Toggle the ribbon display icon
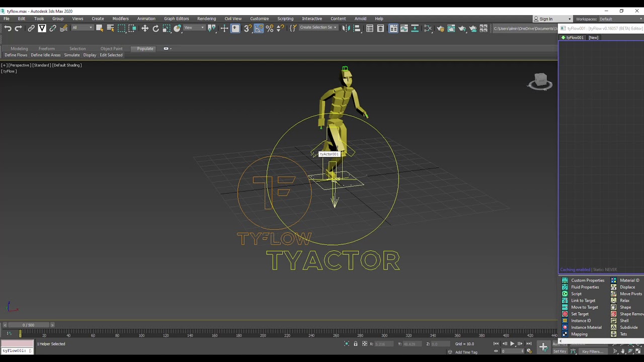 click(x=393, y=29)
